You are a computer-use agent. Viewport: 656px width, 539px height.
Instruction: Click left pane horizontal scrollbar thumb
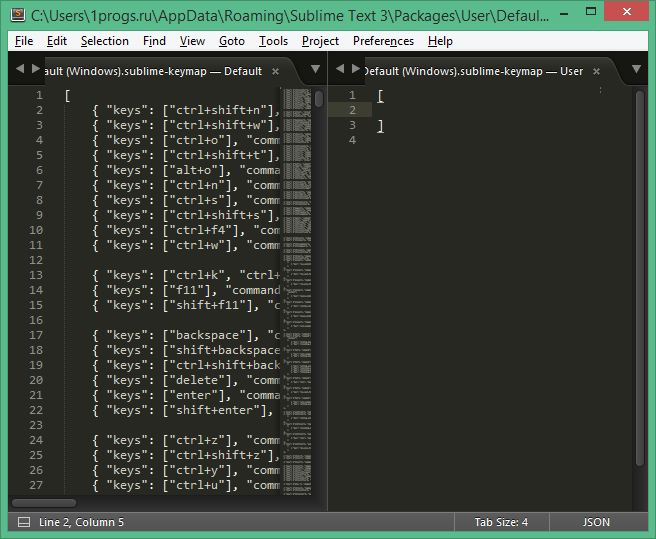tap(44, 503)
